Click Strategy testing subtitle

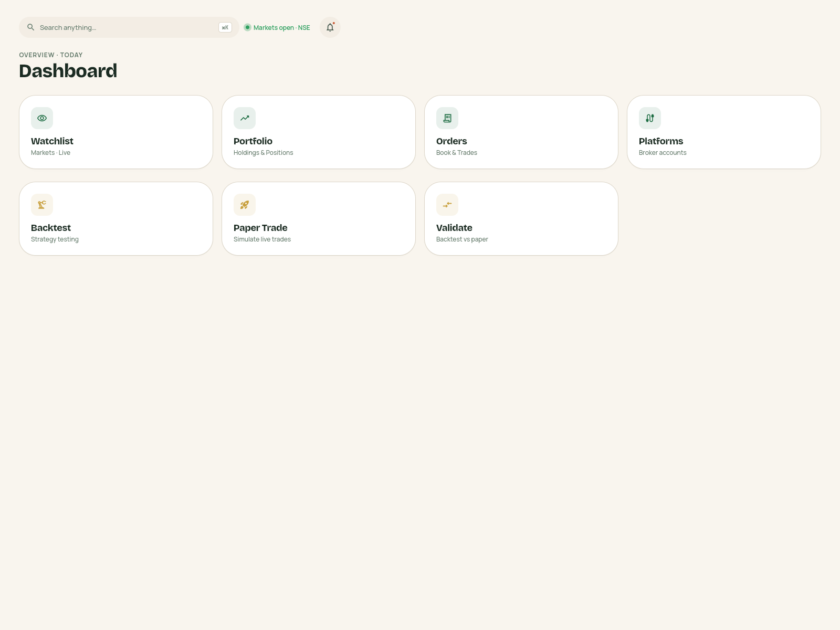pos(55,239)
